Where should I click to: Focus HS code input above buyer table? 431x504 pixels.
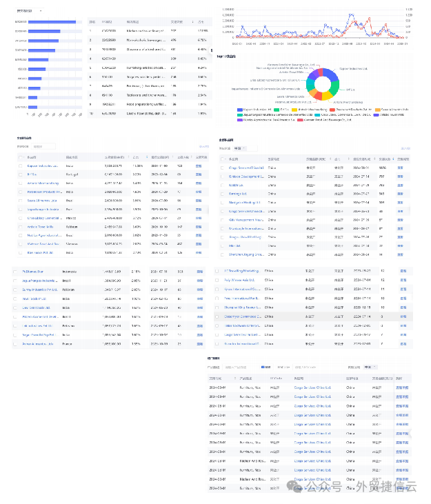click(43, 147)
